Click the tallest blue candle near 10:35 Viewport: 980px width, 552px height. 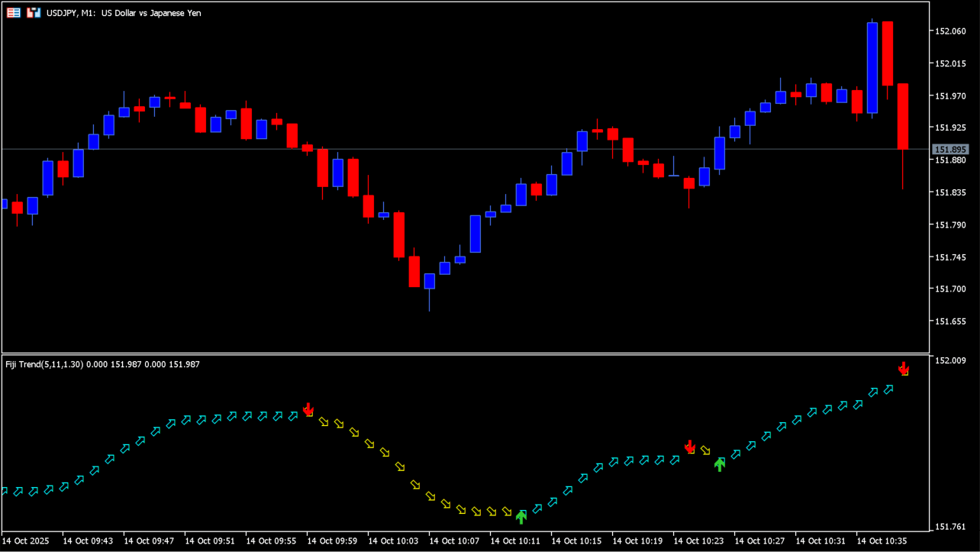click(872, 68)
